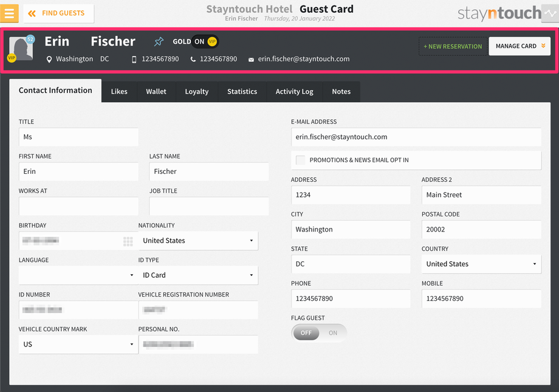Click the guest first name Erin in header
559x392 pixels.
point(57,42)
